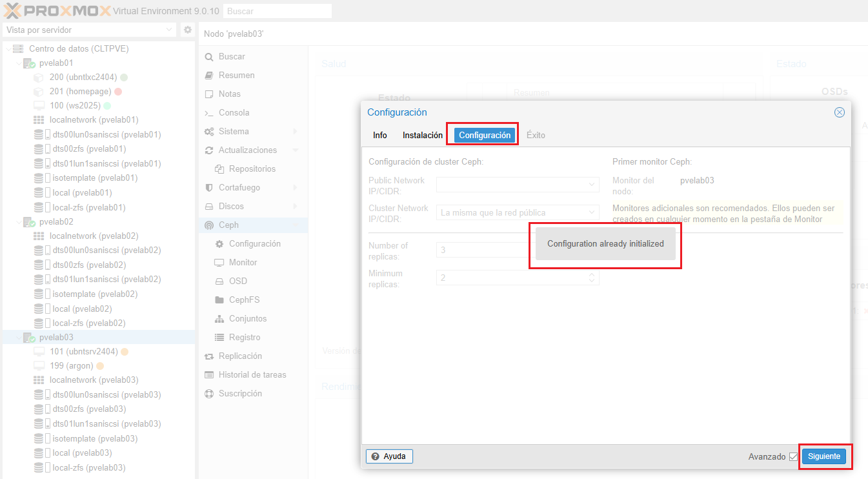Click the Ayuda button
868x479 pixels.
pos(389,456)
